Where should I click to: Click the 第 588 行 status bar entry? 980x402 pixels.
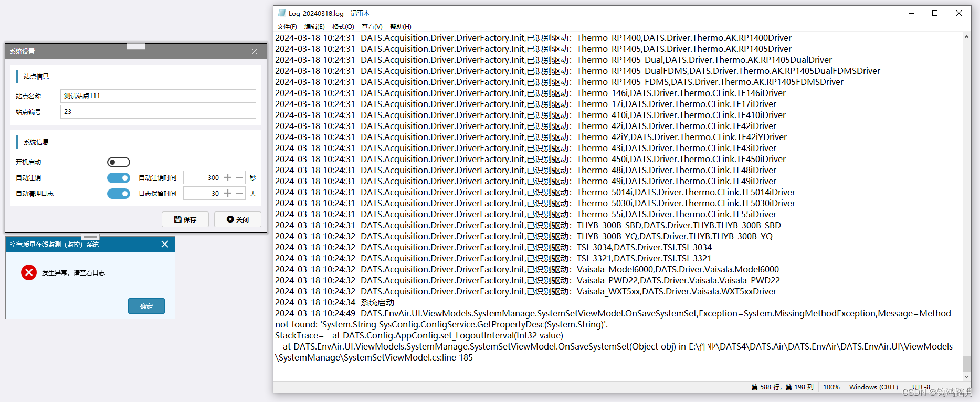click(x=782, y=387)
